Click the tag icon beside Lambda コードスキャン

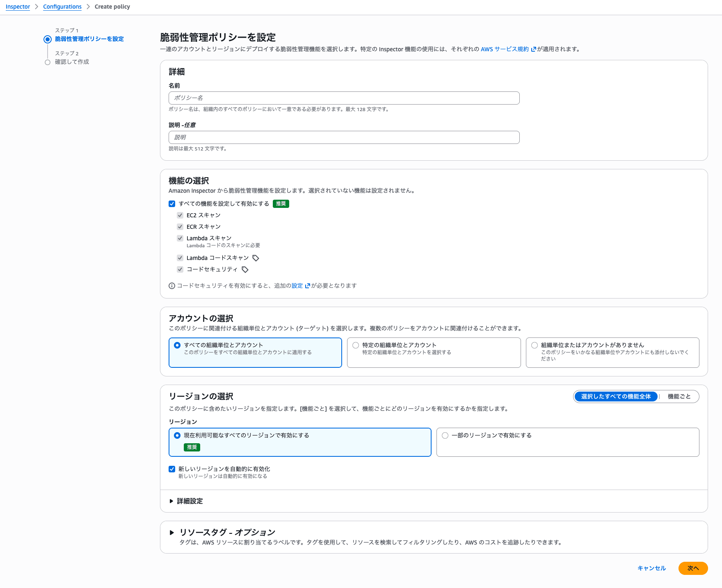(256, 258)
